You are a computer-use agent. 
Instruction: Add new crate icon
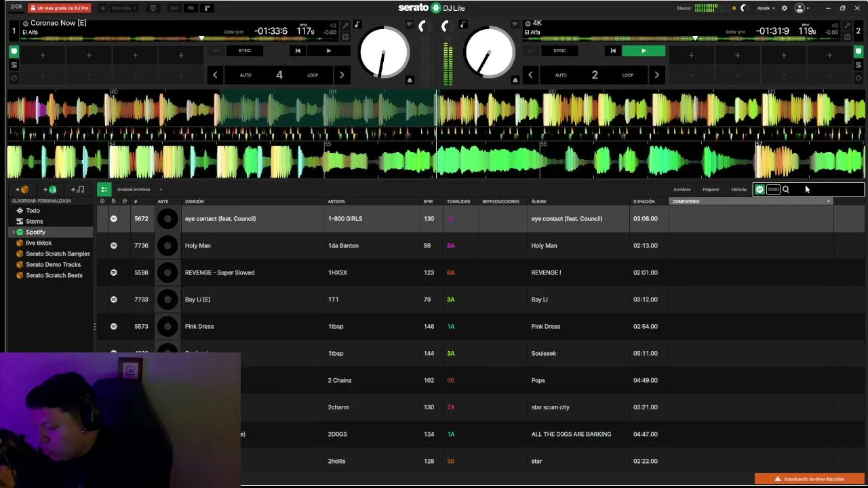tap(22, 190)
